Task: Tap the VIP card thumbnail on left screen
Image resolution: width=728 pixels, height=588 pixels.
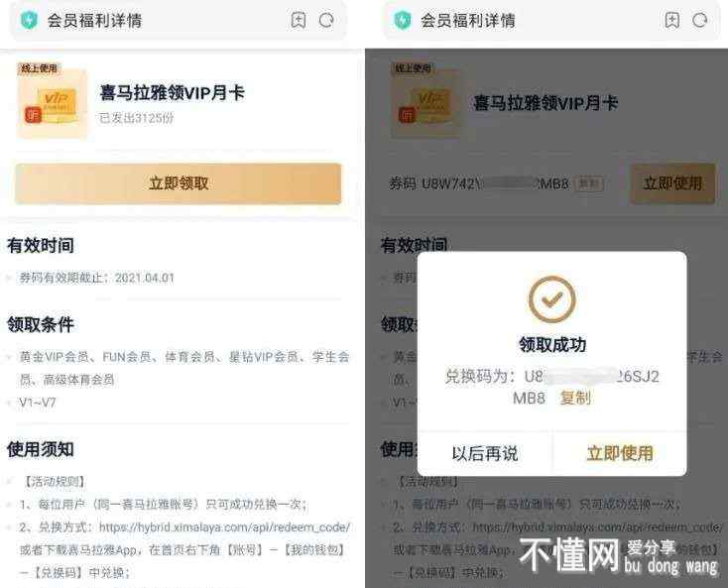Action: (x=52, y=103)
